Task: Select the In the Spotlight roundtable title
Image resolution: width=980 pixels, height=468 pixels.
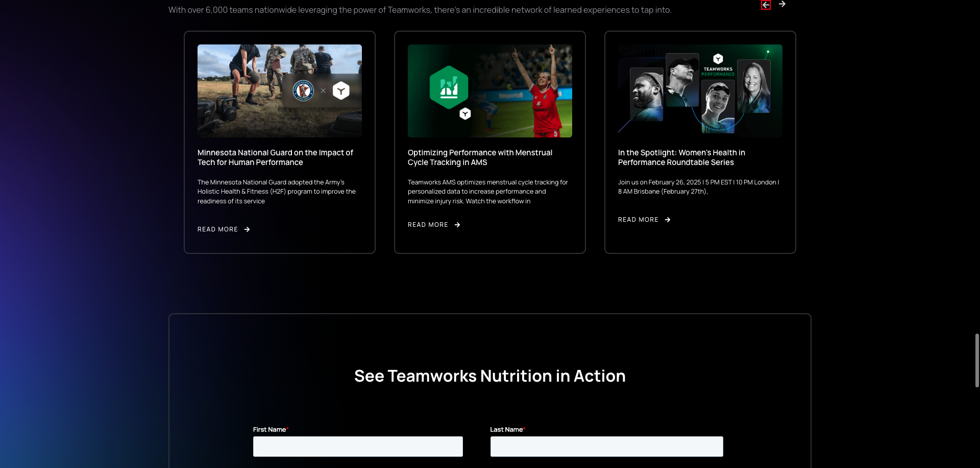Action: click(x=681, y=157)
